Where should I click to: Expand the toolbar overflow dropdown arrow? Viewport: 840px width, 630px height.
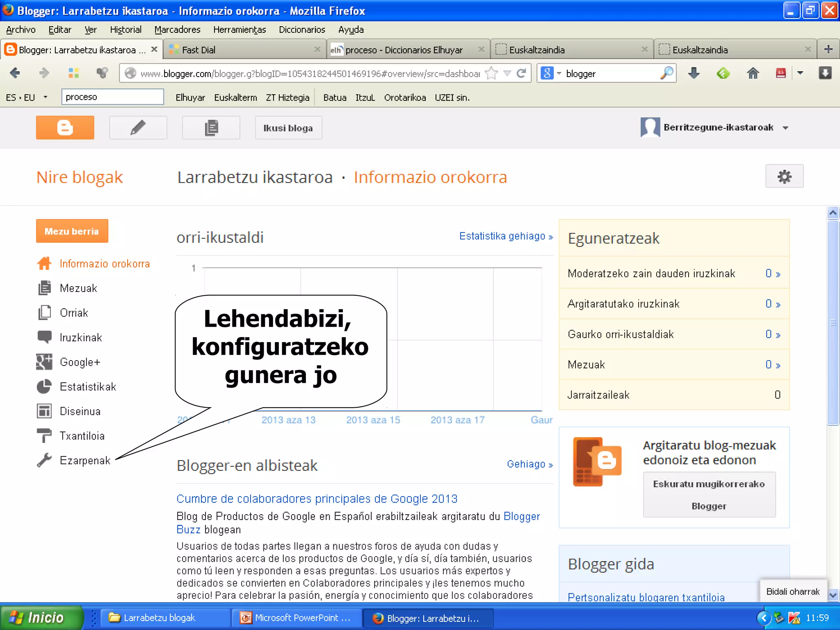[x=800, y=73]
